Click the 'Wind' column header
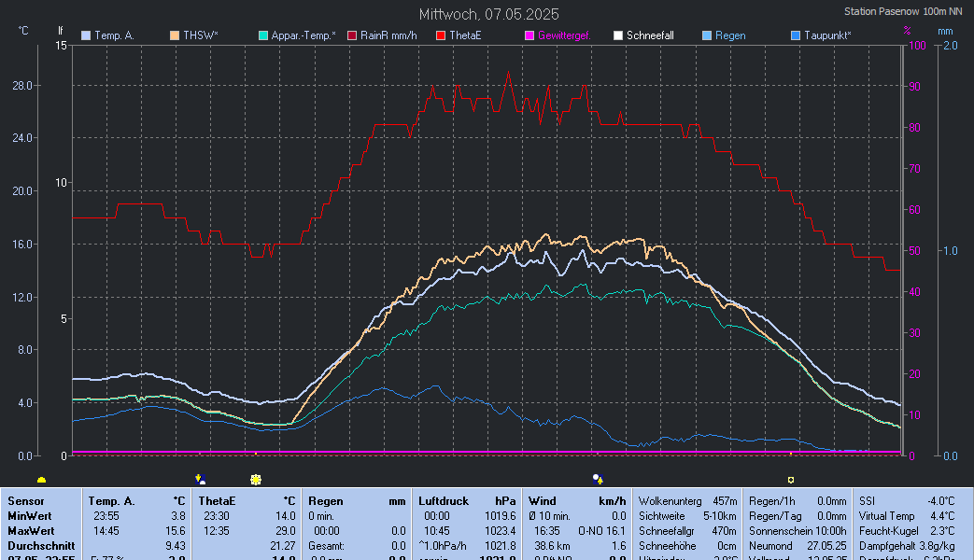The width and height of the screenshot is (974, 560). tap(543, 501)
